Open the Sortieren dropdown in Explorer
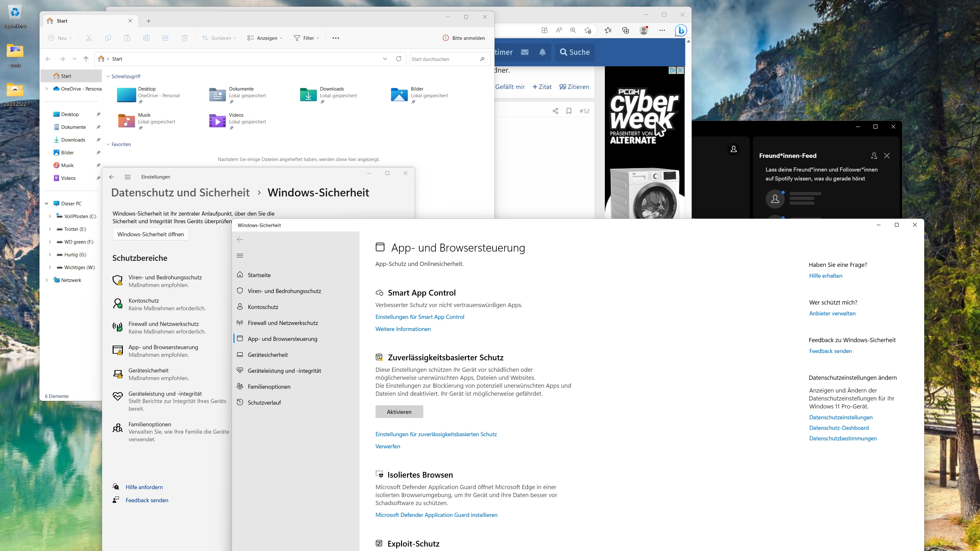Screen dimensions: 980x551 [x=219, y=38]
